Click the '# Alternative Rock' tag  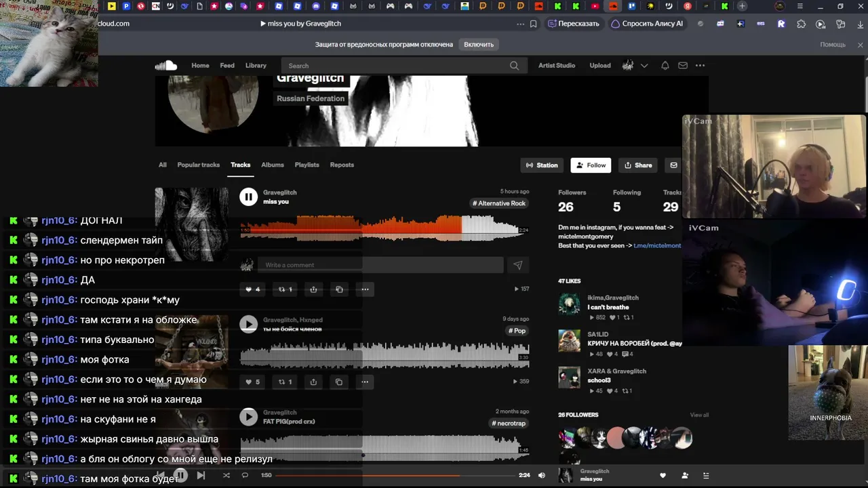[499, 203]
